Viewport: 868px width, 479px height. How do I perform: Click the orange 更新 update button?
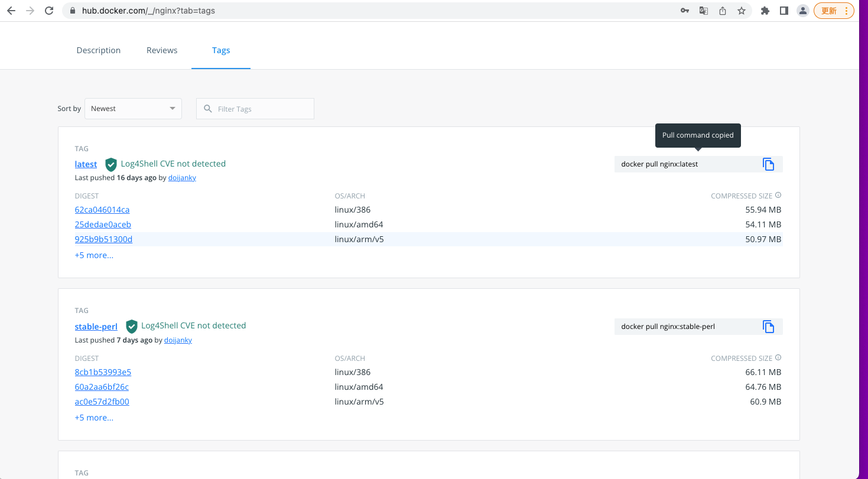[x=834, y=11]
